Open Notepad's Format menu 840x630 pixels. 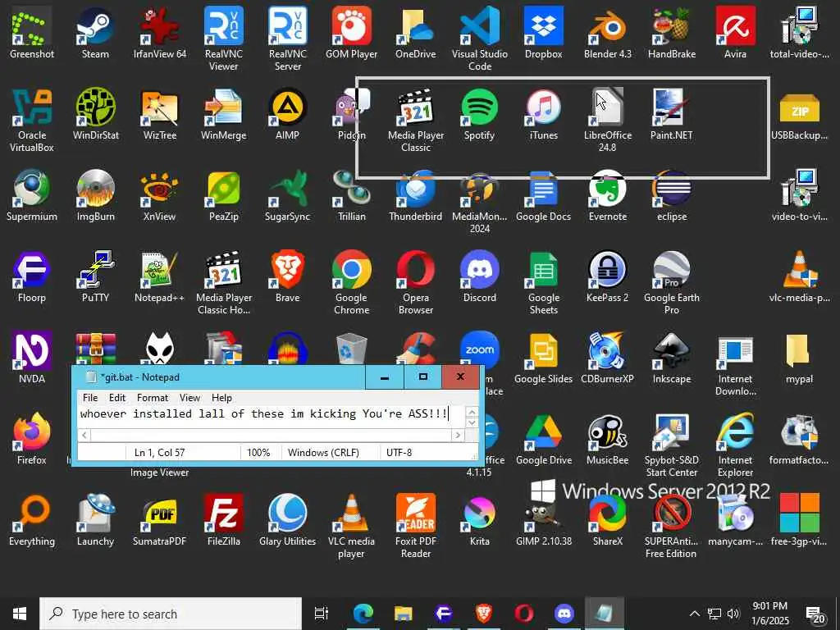152,398
